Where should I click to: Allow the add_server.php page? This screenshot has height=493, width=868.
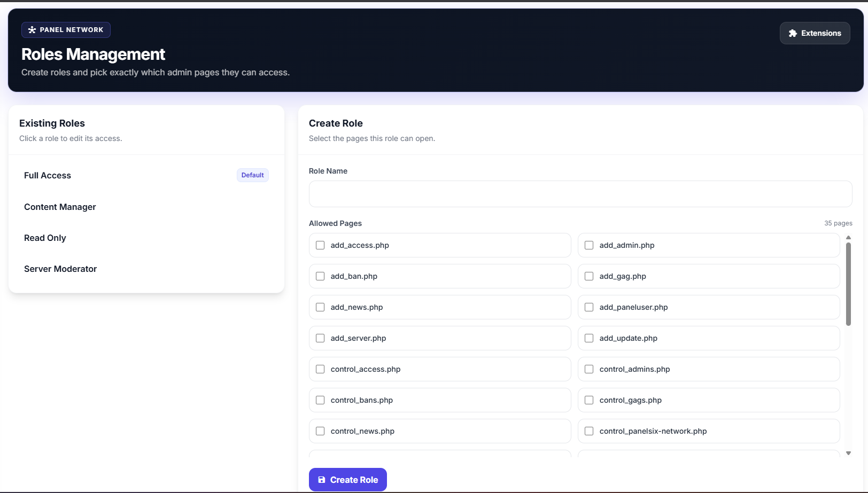point(320,338)
